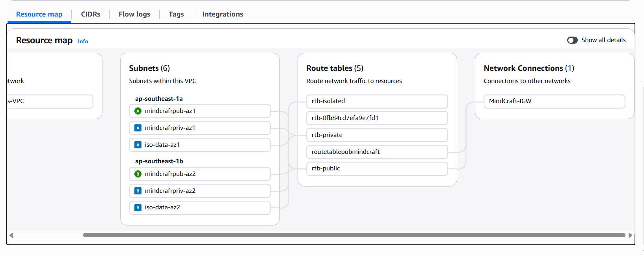Click green A icon of mindcrafrpub-az1 subnet
644x255 pixels.
coord(138,111)
